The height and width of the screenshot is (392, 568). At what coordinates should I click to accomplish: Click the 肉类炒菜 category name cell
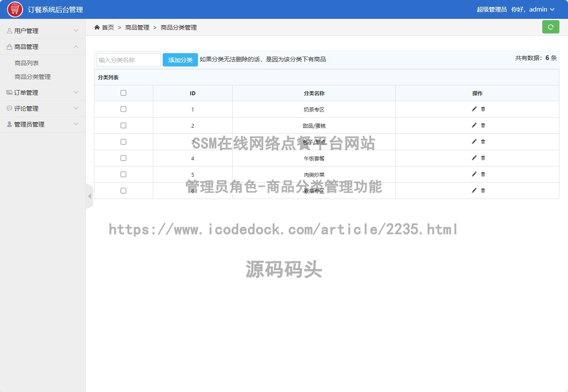point(314,175)
